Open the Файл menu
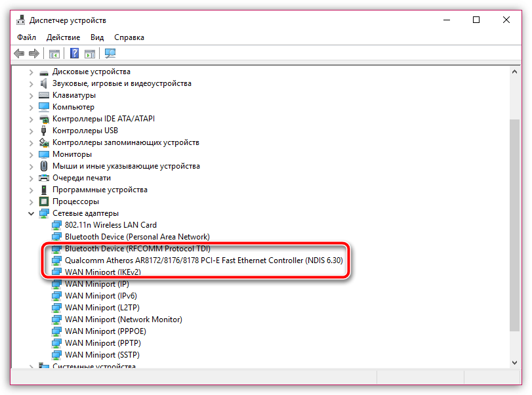Image resolution: width=532 pixels, height=395 pixels. click(27, 37)
